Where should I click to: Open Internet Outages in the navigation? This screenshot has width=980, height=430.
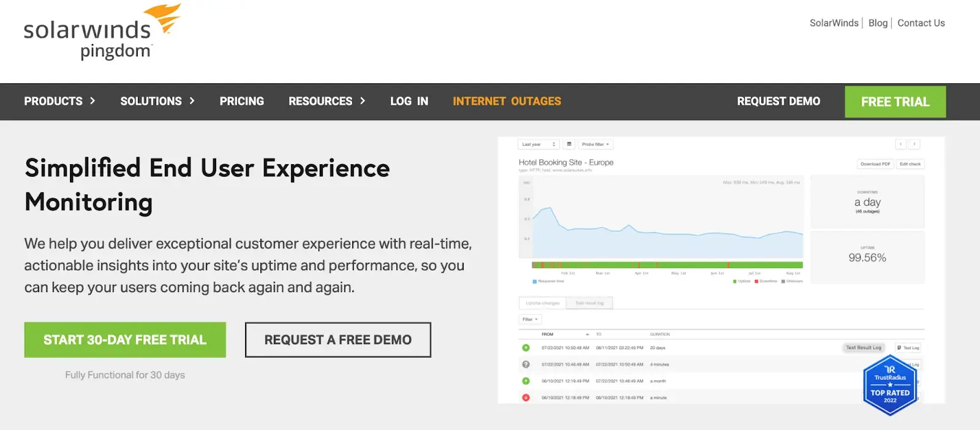click(x=507, y=102)
